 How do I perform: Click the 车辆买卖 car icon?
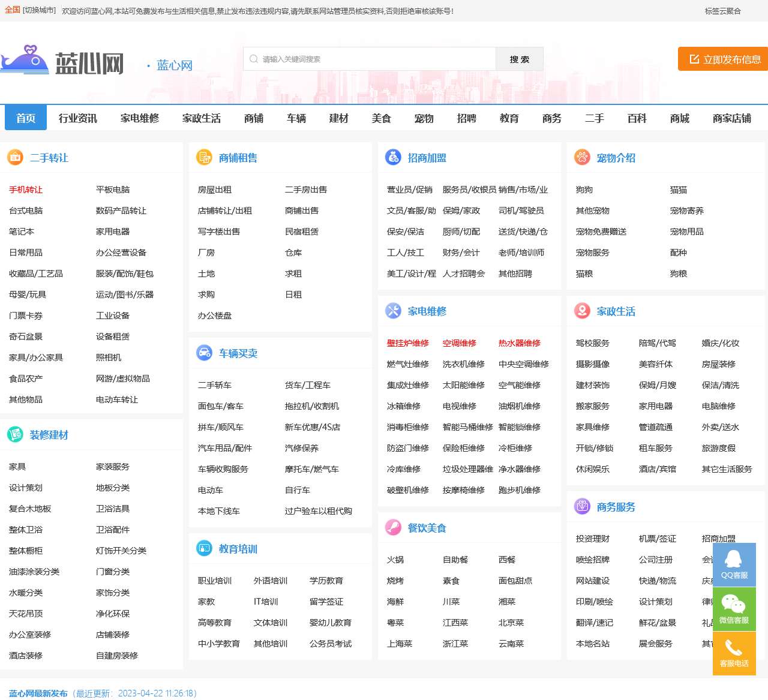click(204, 353)
